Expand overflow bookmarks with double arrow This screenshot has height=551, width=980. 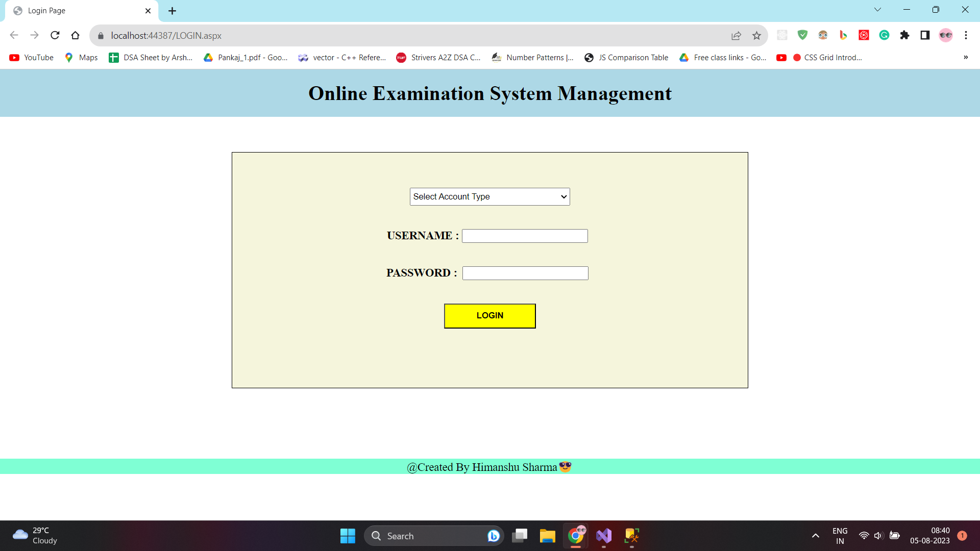(x=966, y=57)
